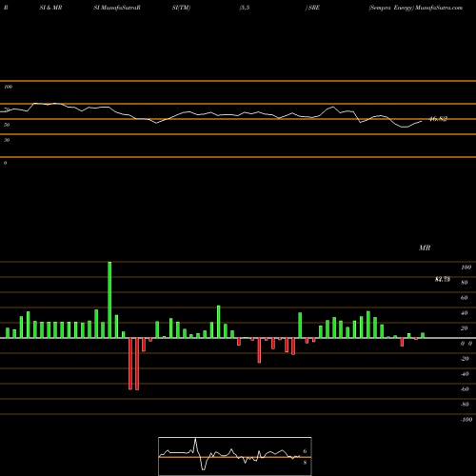
Task: Click the -60 label on MR axis
Action: tap(465, 389)
